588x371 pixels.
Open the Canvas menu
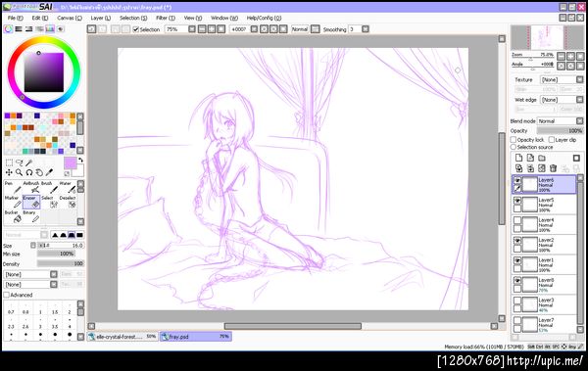tap(70, 18)
